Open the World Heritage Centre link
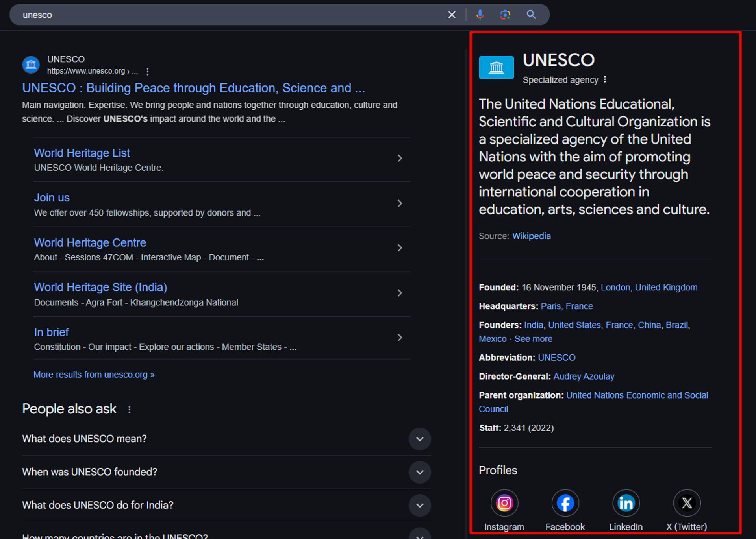This screenshot has width=756, height=539. tap(90, 243)
